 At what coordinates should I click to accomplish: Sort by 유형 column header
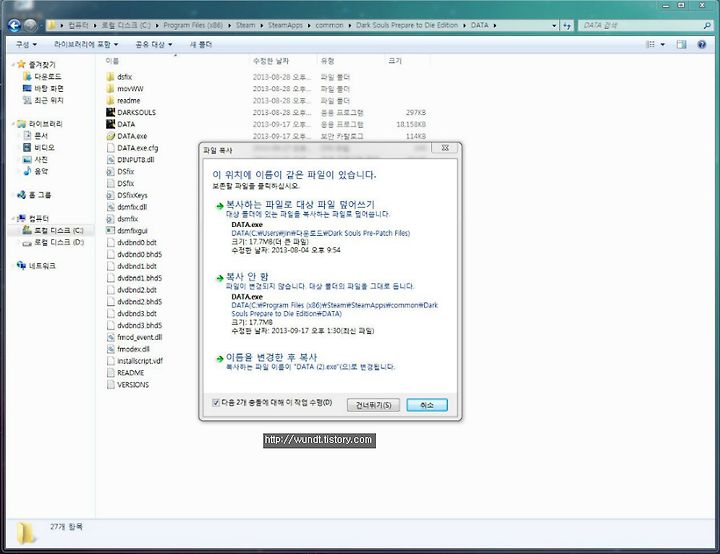click(x=327, y=61)
